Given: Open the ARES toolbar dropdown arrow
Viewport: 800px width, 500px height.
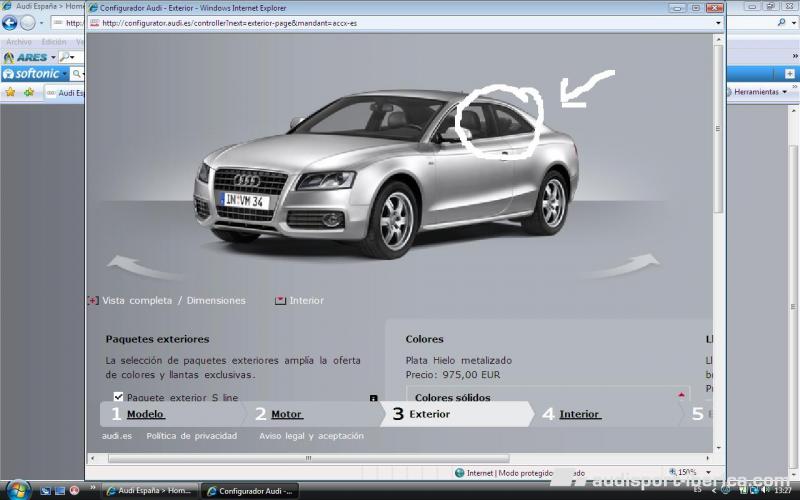Looking at the screenshot, I should (x=53, y=57).
